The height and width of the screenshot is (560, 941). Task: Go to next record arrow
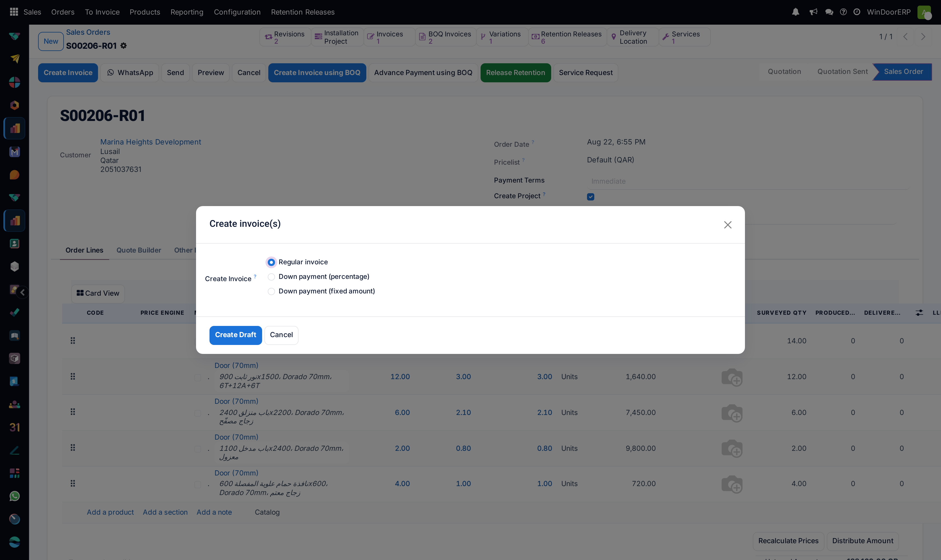point(923,37)
